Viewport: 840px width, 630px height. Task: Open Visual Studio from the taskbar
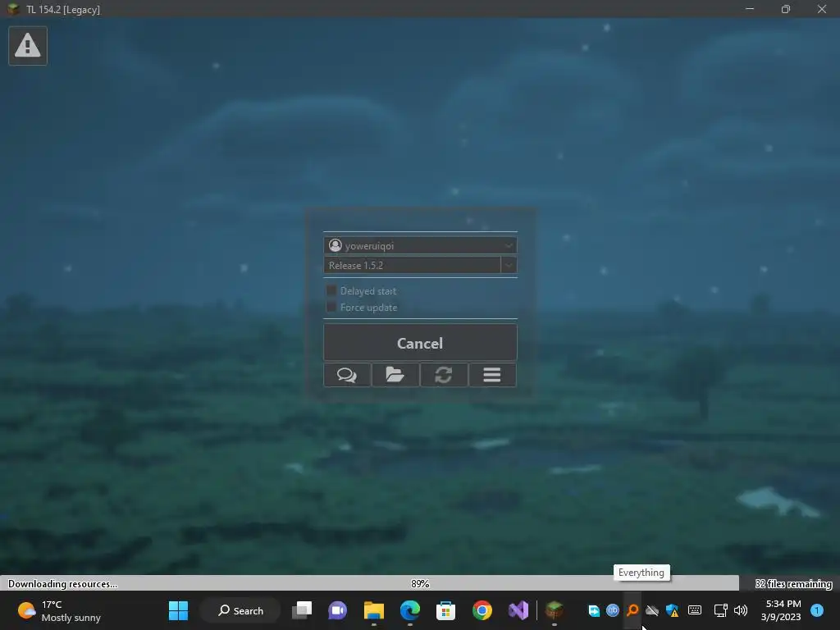518,610
